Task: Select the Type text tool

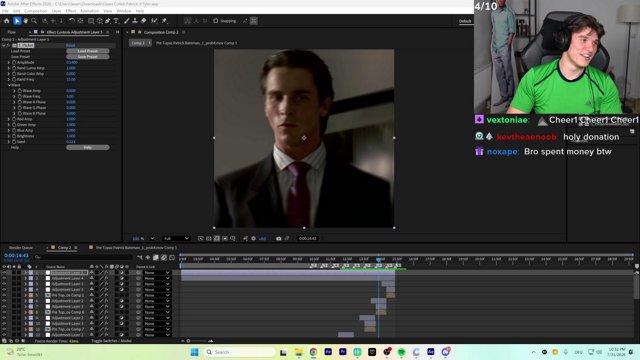Action: pyautogui.click(x=116, y=21)
